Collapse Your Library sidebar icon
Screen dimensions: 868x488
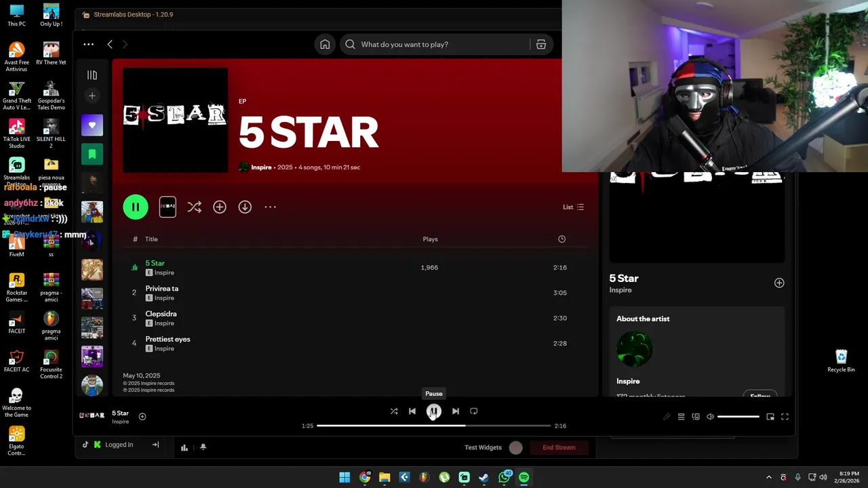click(x=92, y=75)
